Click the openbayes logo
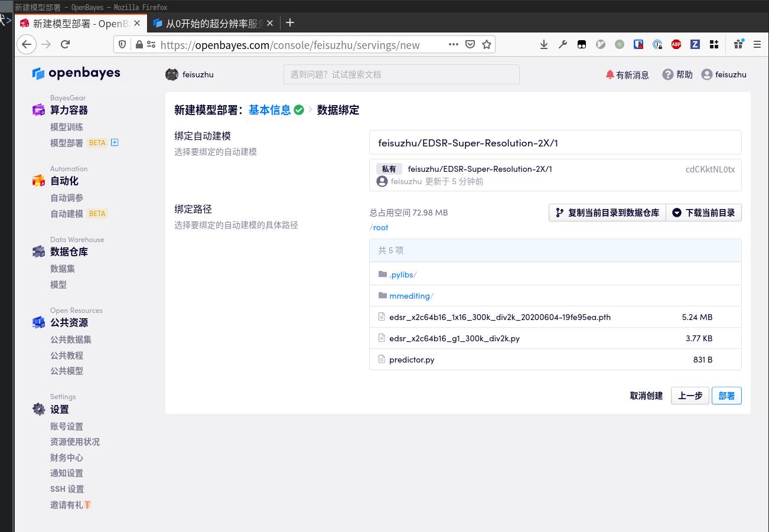This screenshot has width=769, height=532. click(77, 73)
